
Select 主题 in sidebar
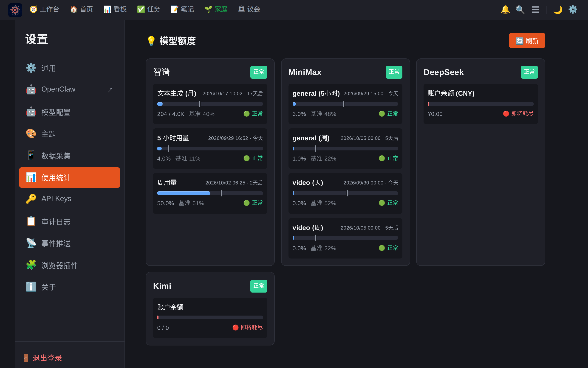coord(70,134)
